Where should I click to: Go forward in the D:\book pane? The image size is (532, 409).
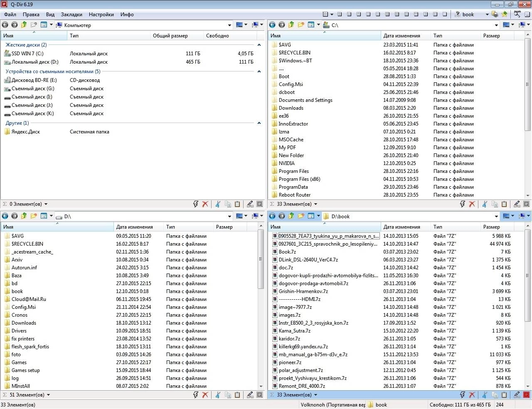pos(282,216)
